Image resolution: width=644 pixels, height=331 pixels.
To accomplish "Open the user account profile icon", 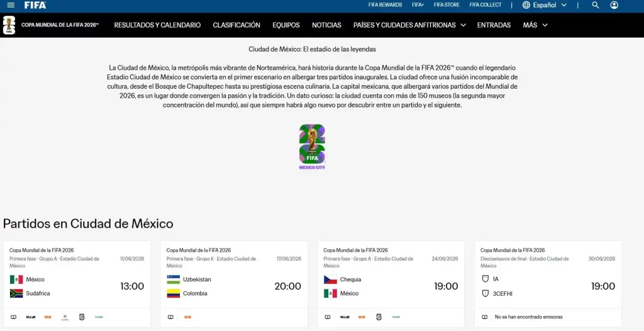I will pos(614,5).
